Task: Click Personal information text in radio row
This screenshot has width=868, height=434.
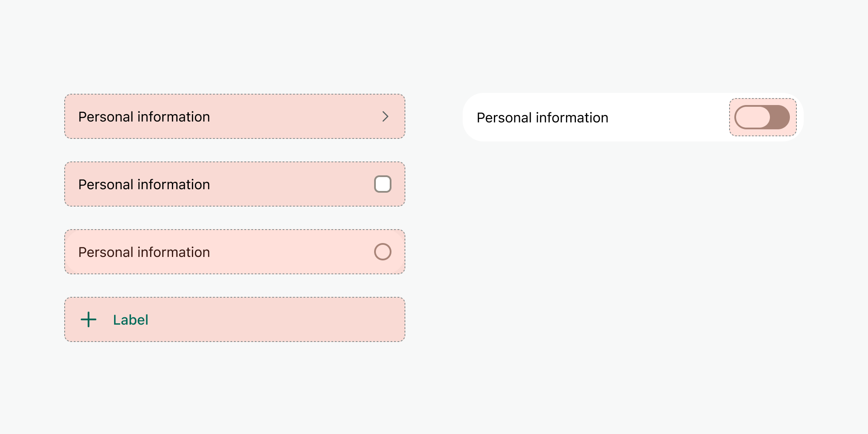Action: point(144,252)
